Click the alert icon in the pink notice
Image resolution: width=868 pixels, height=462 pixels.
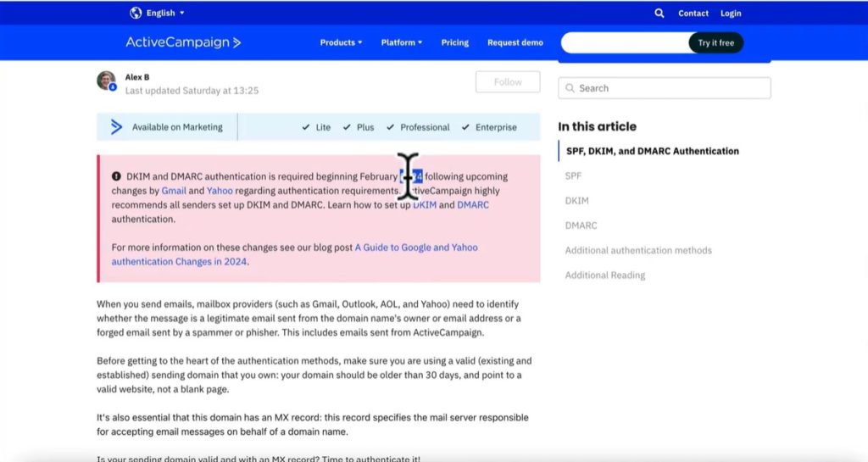[x=116, y=176]
